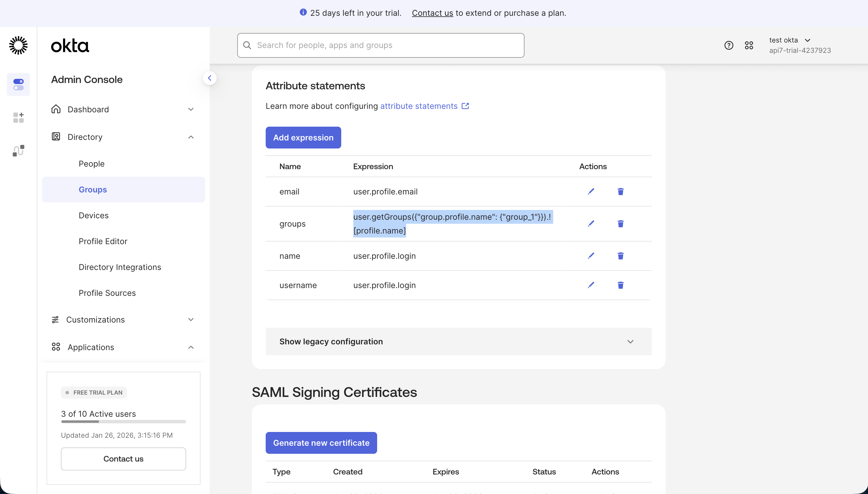Click the Add expression button
Viewport: 868px width, 494px height.
coord(303,137)
